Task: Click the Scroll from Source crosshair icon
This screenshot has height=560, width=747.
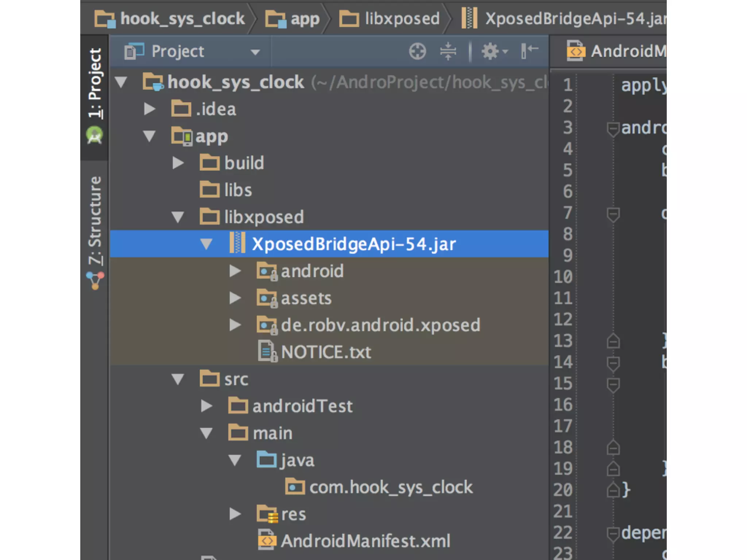Action: 417,51
